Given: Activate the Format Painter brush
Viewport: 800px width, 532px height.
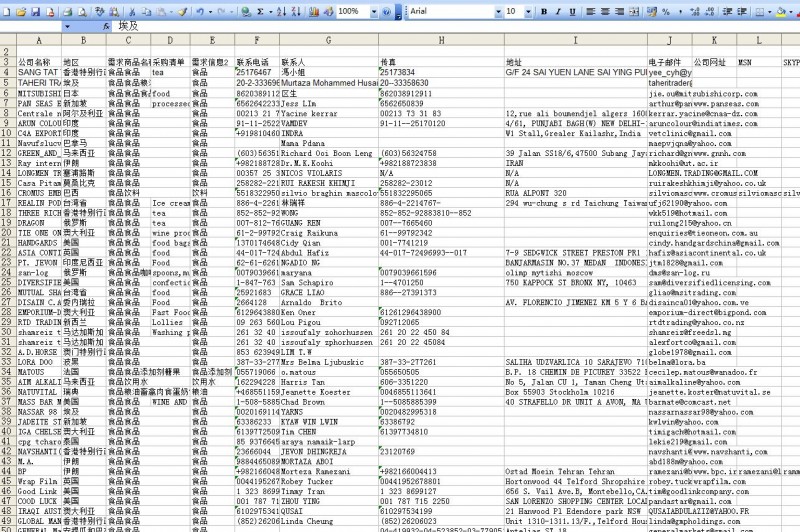Looking at the screenshot, I should click(183, 12).
